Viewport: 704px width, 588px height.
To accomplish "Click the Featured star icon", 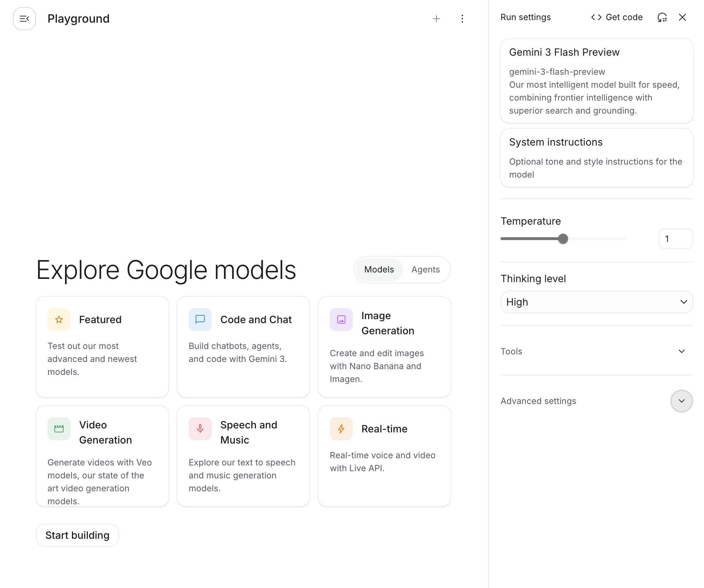I will (59, 320).
